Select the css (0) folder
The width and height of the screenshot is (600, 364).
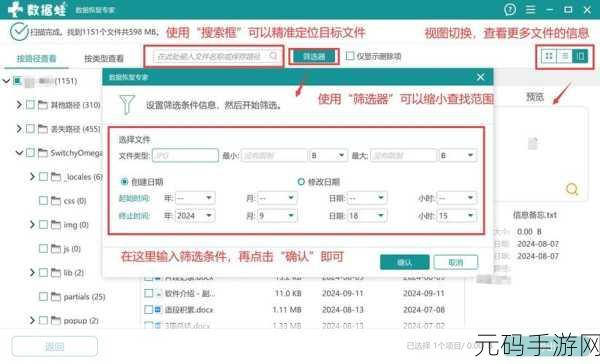click(75, 201)
